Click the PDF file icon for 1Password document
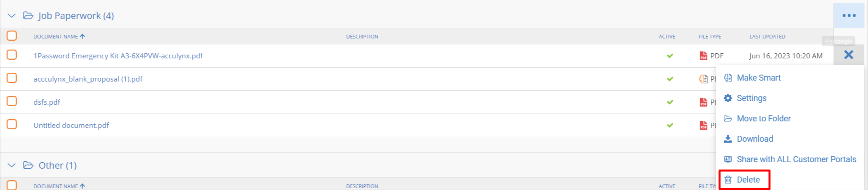The width and height of the screenshot is (868, 190). click(703, 56)
